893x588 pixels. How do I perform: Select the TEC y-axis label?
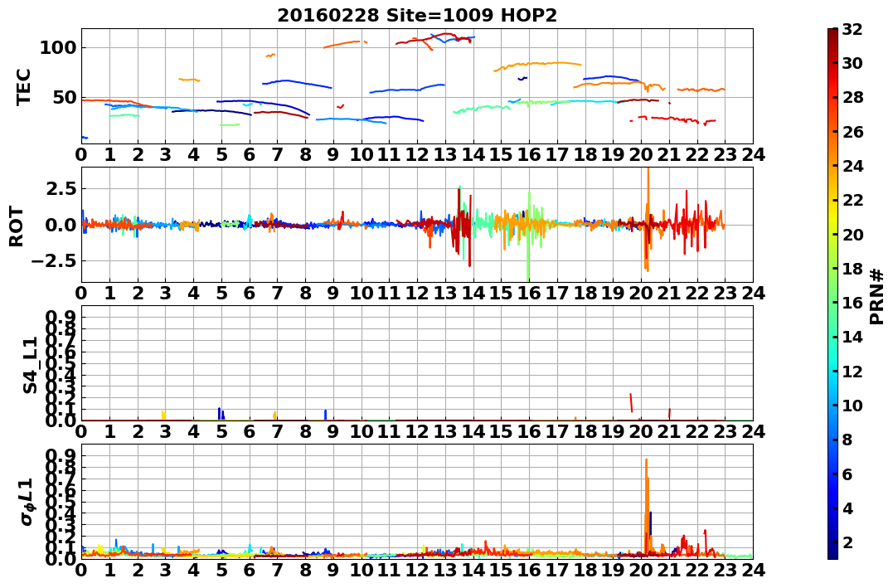click(23, 86)
